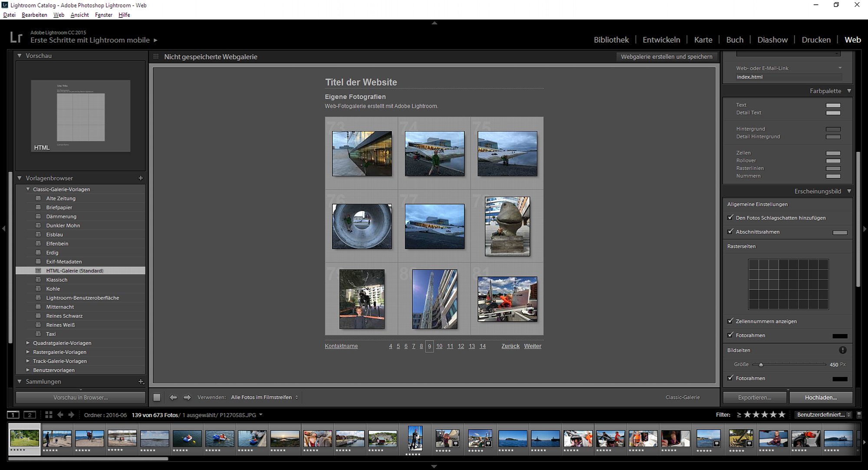Collapse Classic-Galerie-Vorlagen folder

[x=28, y=189]
